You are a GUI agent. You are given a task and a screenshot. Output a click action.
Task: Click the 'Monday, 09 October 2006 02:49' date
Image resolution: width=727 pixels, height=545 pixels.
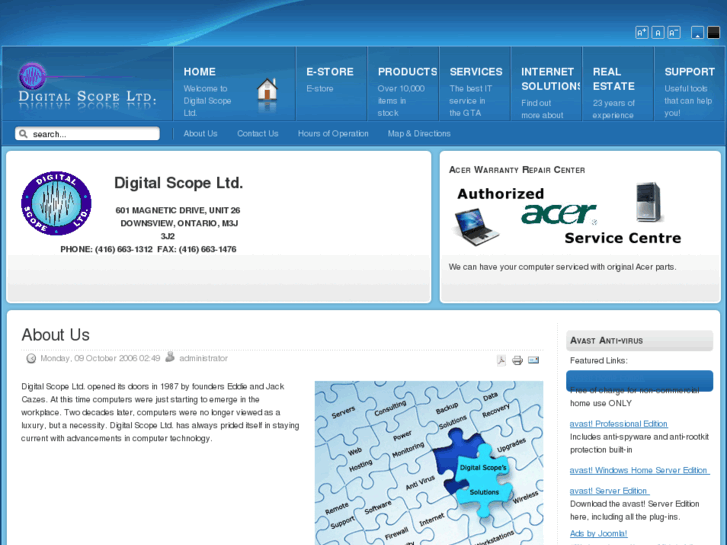(100, 358)
